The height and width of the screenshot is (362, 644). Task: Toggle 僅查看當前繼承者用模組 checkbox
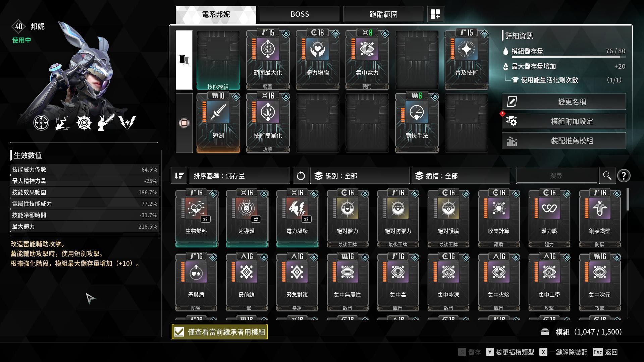(179, 332)
